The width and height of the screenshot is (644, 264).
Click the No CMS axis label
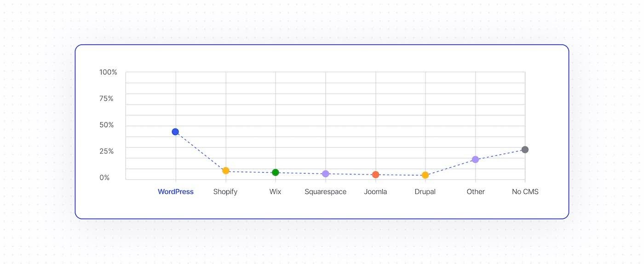(525, 192)
